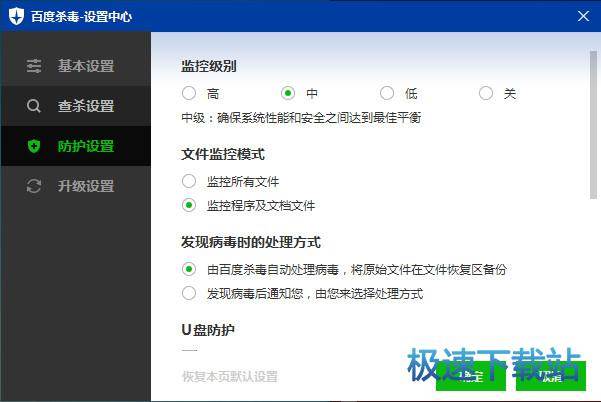The image size is (601, 402).
Task: Confirm settings with 确定 button
Action: click(x=471, y=376)
